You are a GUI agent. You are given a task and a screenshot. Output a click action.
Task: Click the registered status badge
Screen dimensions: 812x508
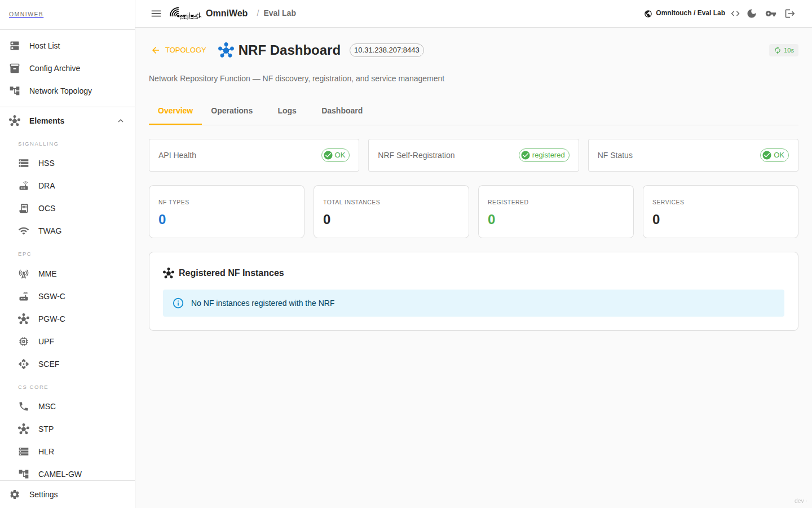click(544, 155)
